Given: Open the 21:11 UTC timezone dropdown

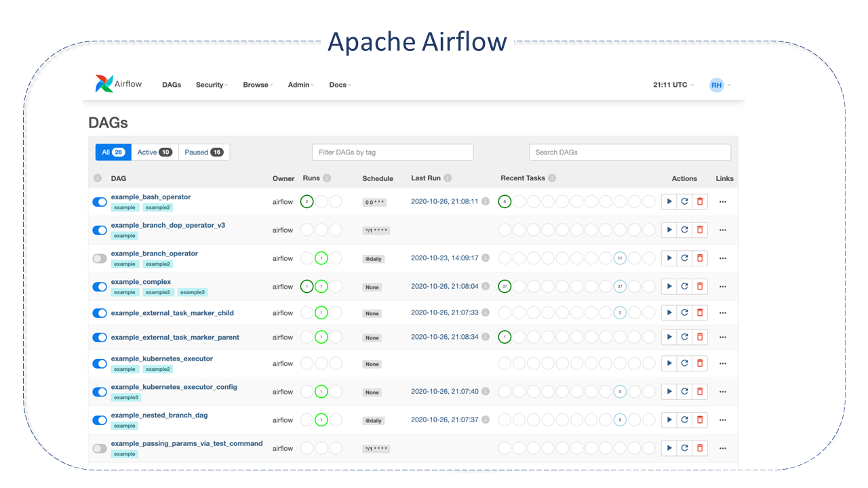Looking at the screenshot, I should tap(673, 85).
